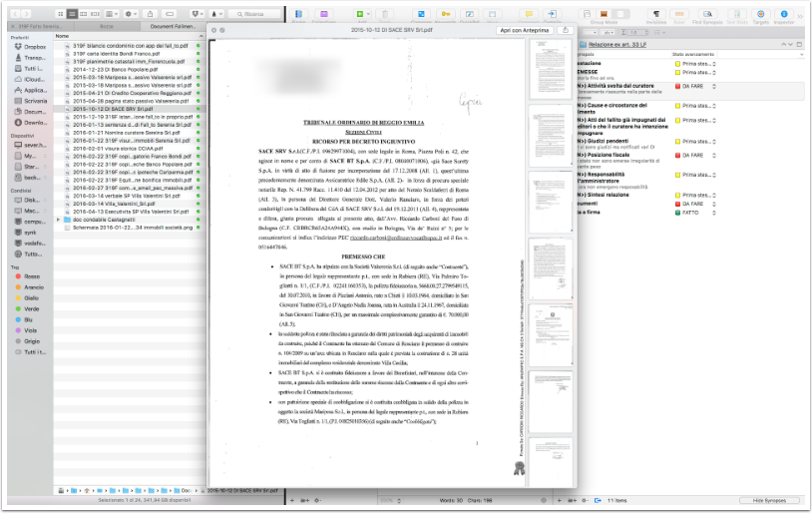Click the Targets toolbar icon

tap(760, 15)
